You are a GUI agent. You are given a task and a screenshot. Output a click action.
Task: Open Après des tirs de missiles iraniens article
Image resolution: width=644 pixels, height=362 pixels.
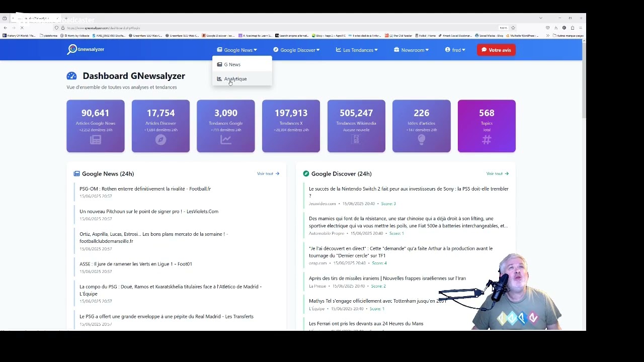387,278
